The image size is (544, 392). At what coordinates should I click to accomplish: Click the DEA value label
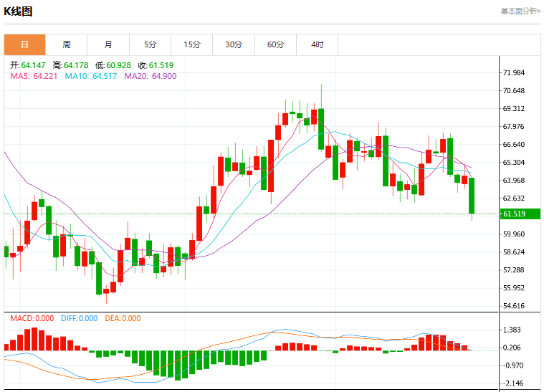coord(123,318)
